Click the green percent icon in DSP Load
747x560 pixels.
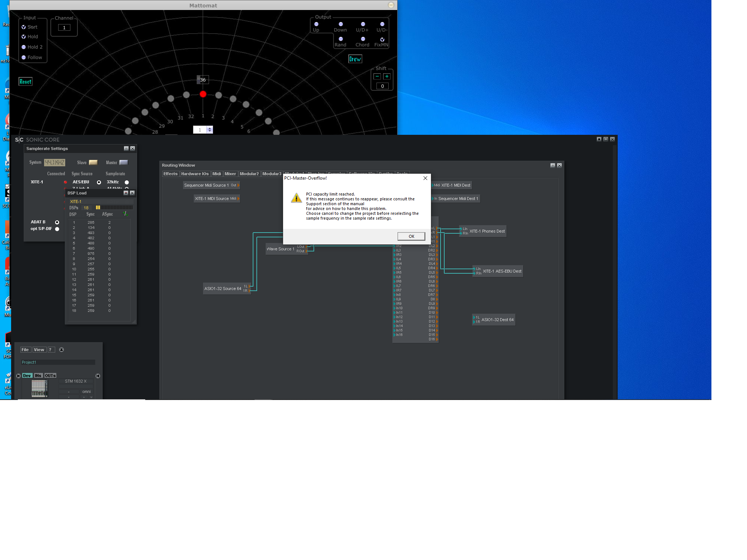point(125,214)
